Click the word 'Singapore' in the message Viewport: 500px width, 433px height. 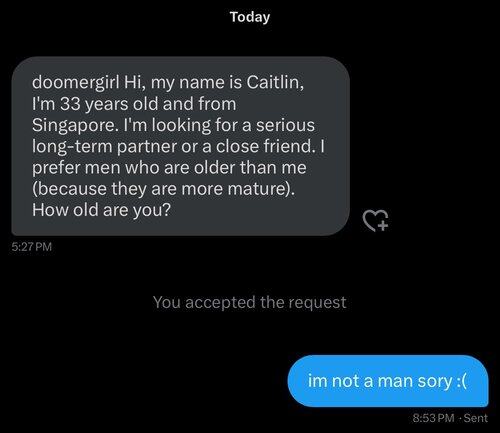coord(75,126)
